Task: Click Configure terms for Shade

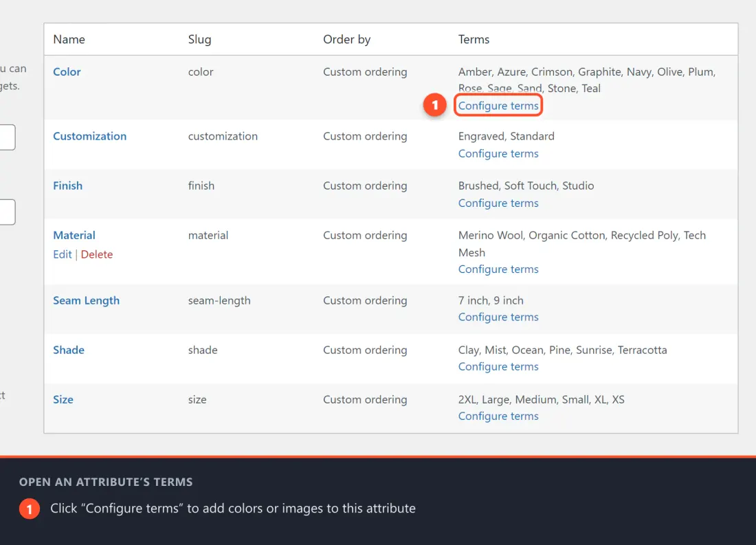Action: click(x=498, y=366)
